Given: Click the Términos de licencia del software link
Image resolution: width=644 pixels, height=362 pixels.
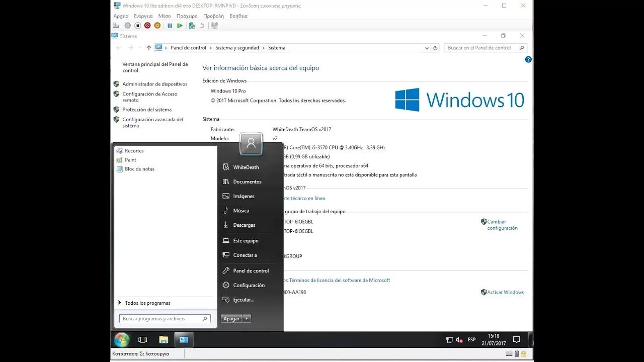Looking at the screenshot, I should 336,280.
